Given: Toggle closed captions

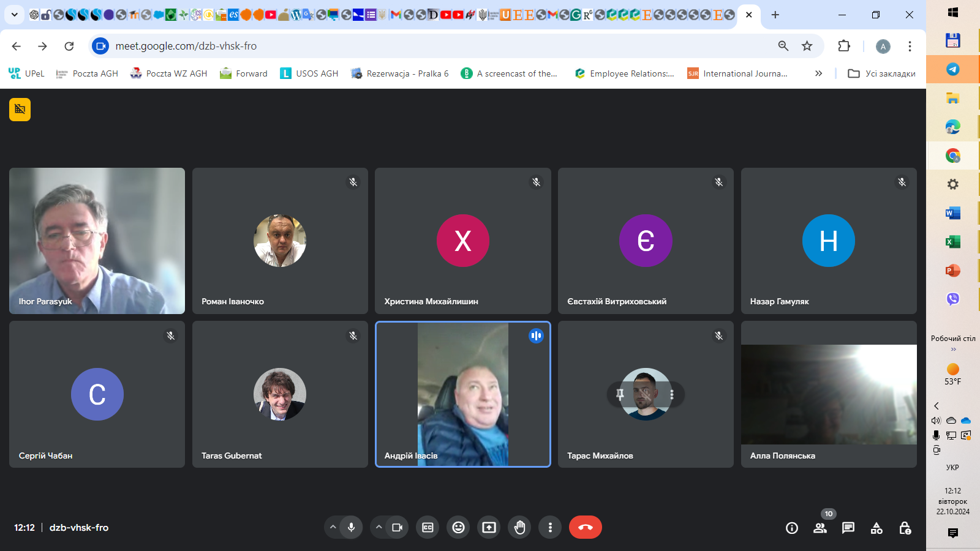Looking at the screenshot, I should tap(428, 527).
